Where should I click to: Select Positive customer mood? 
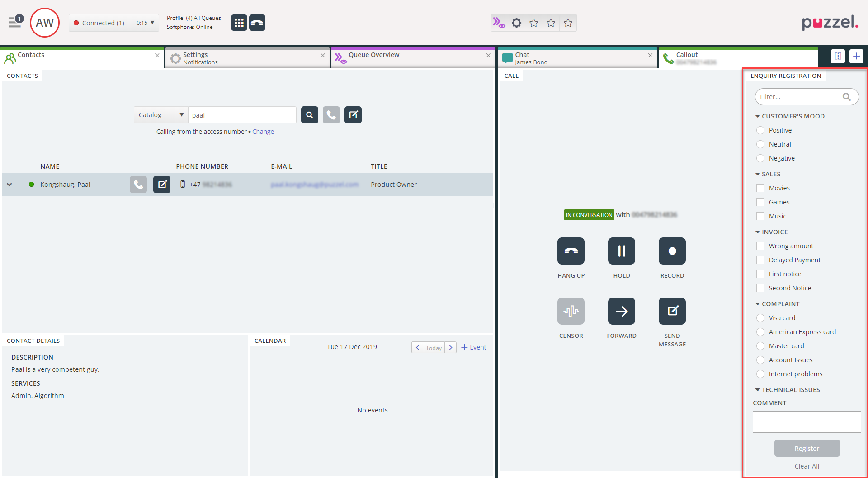760,130
